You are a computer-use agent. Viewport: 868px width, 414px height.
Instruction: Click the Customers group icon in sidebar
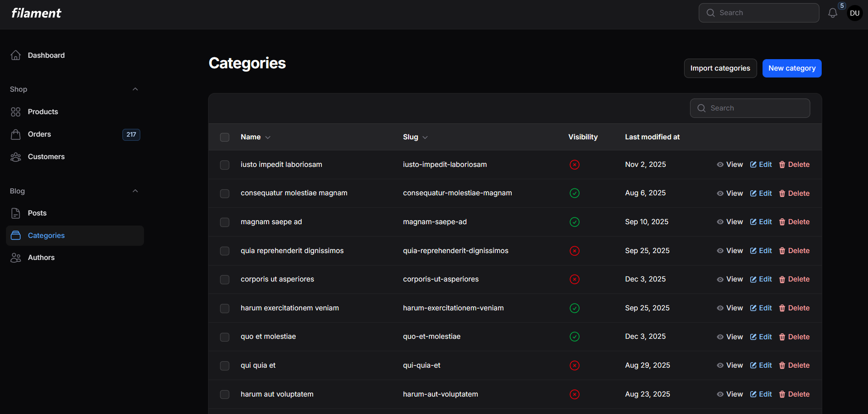(x=16, y=157)
